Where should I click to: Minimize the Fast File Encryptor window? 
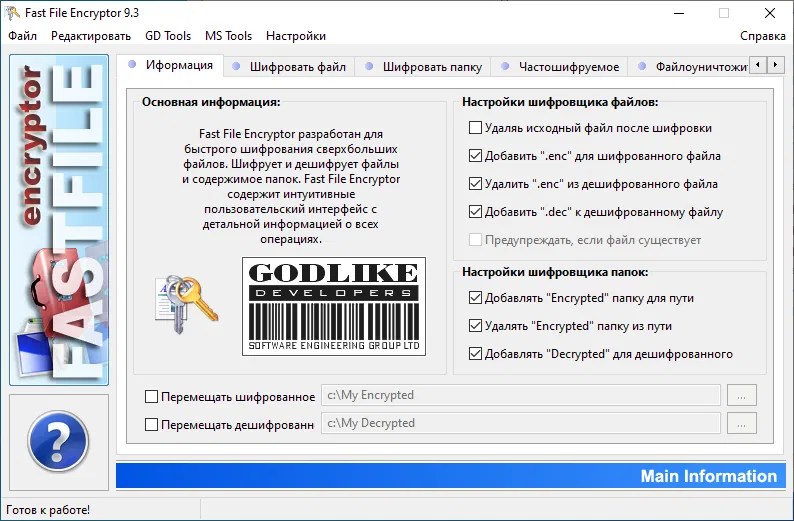point(679,13)
